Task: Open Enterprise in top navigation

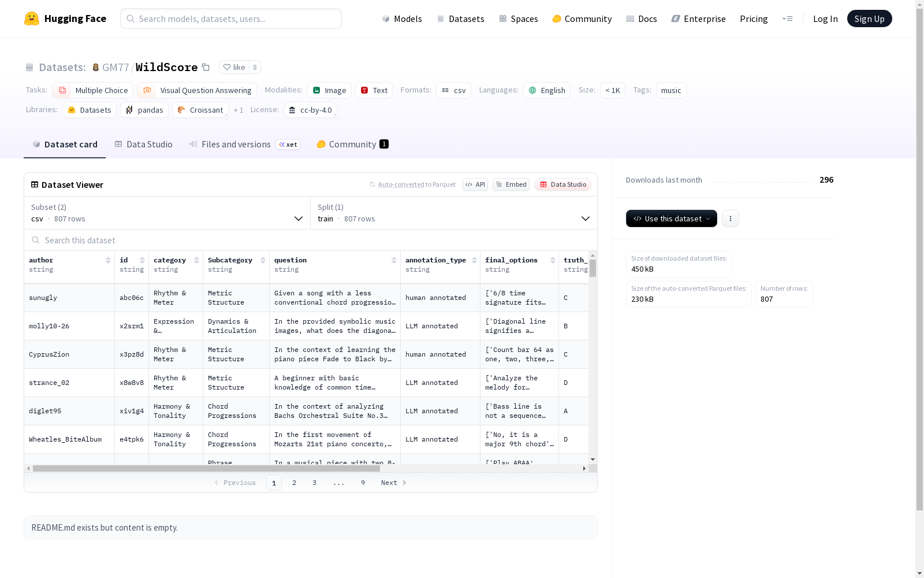Action: click(x=698, y=18)
